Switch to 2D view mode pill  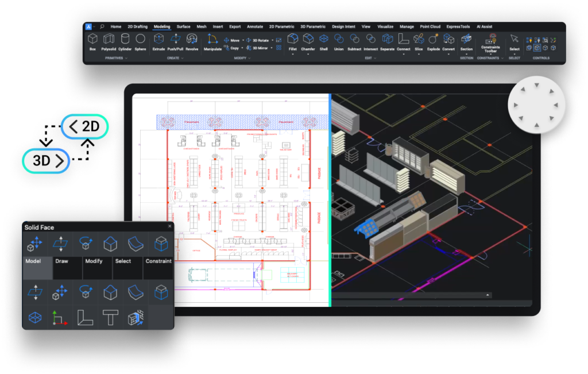tap(84, 126)
